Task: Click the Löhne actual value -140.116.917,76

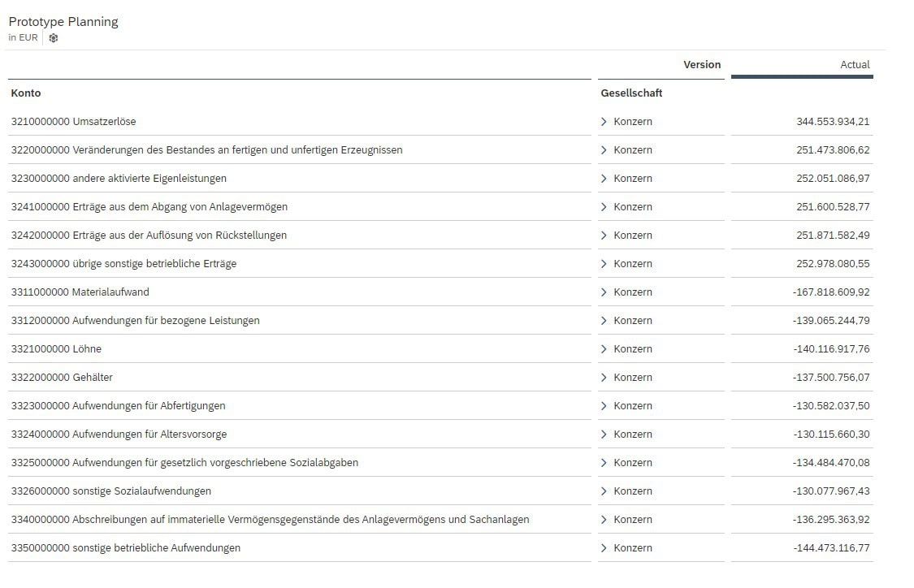Action: [830, 349]
